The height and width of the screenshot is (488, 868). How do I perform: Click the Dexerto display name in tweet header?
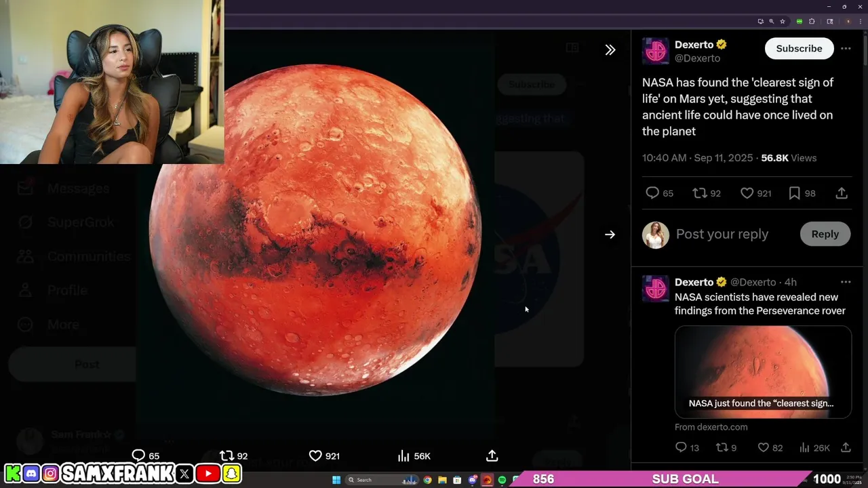coord(694,45)
